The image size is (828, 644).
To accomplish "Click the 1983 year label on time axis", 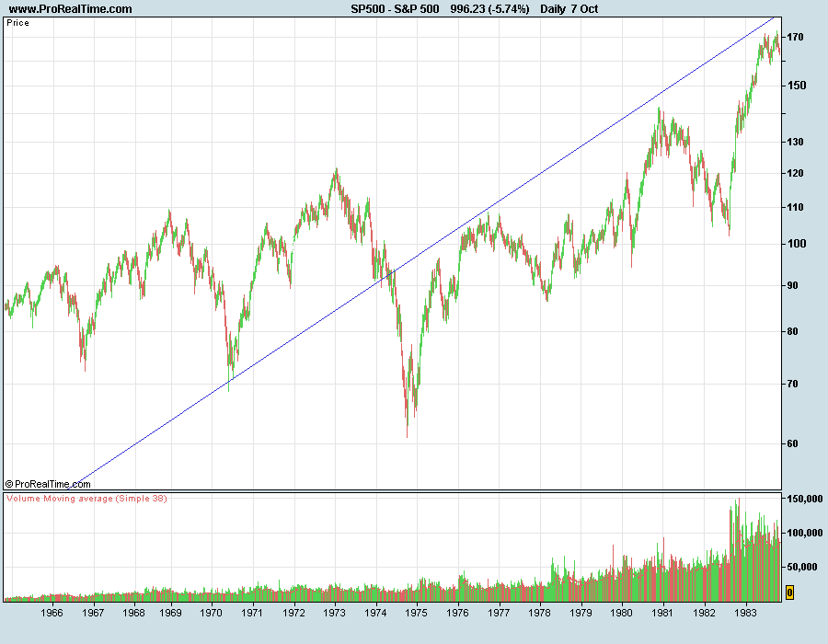I will (x=745, y=613).
